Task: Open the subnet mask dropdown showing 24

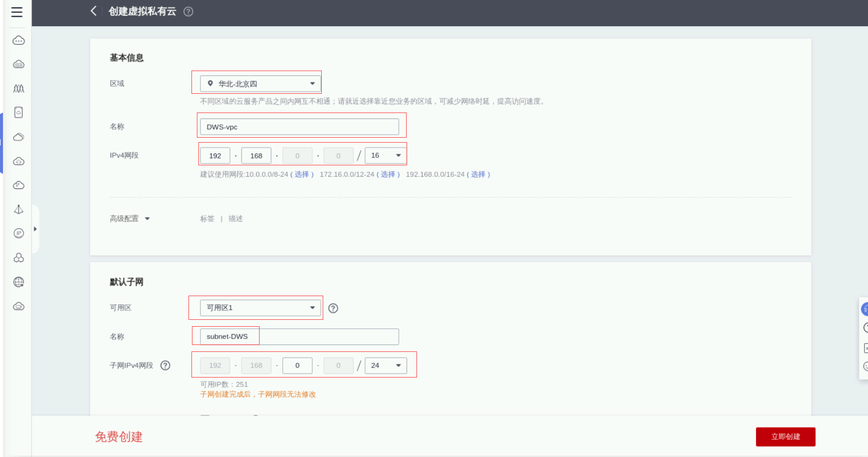Action: click(386, 365)
